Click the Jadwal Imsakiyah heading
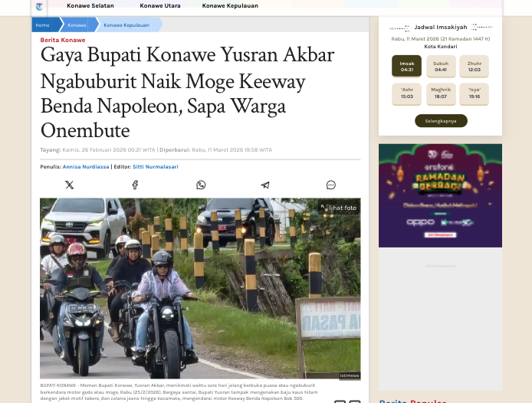The height and width of the screenshot is (403, 532). point(441,27)
